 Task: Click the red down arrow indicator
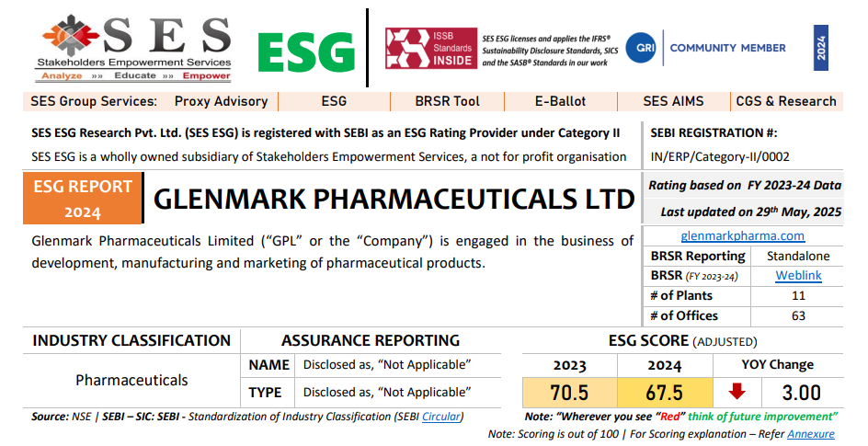pyautogui.click(x=737, y=391)
